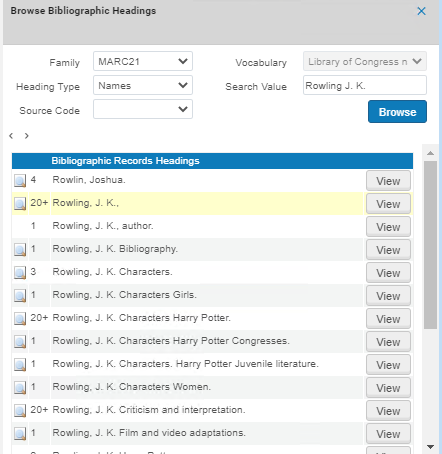Open record icon beside Characters Girls
The height and width of the screenshot is (454, 442).
20,296
